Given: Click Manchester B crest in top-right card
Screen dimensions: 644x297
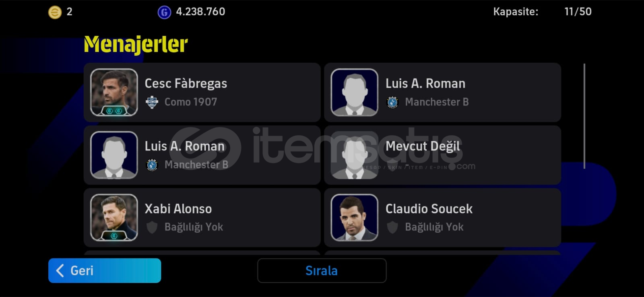Looking at the screenshot, I should (x=392, y=102).
